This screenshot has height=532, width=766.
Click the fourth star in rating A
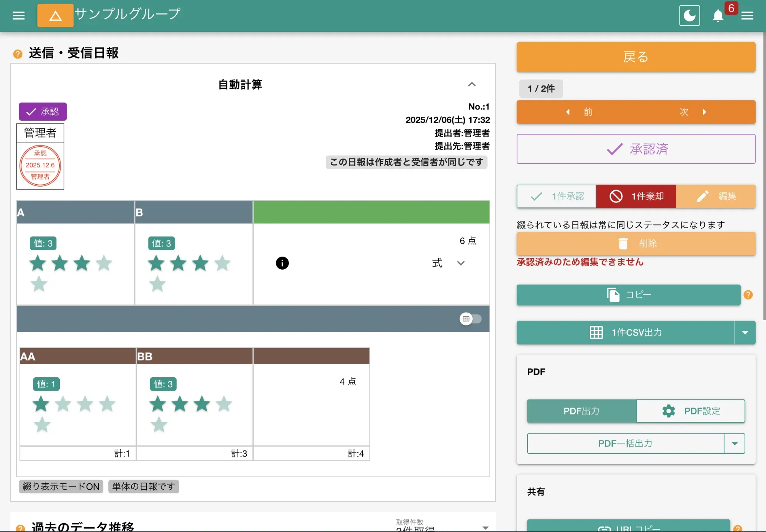click(x=103, y=263)
